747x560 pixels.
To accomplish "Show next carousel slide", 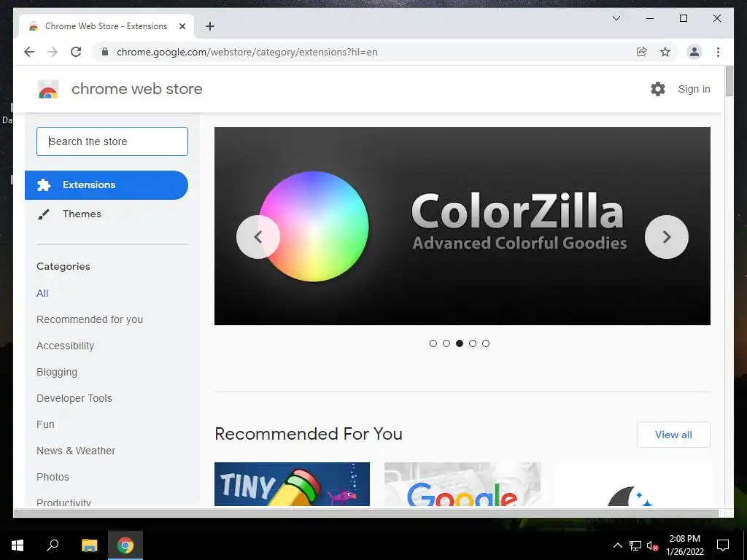I will pos(667,237).
